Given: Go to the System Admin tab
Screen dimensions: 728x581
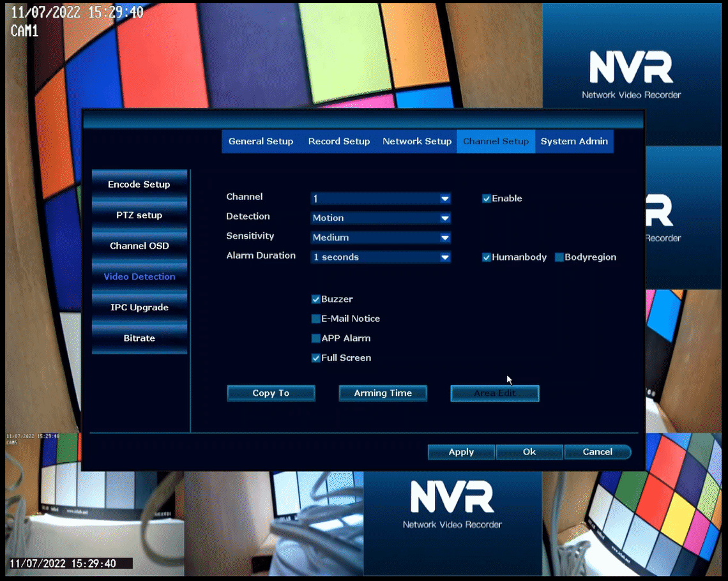Looking at the screenshot, I should click(574, 142).
